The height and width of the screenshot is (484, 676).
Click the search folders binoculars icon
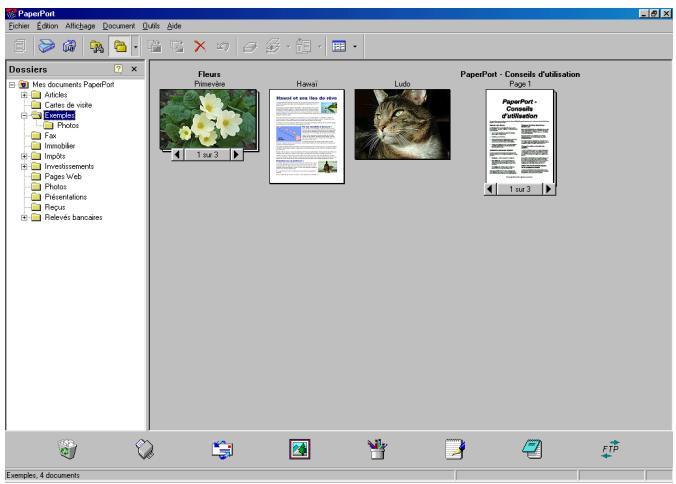tap(97, 46)
